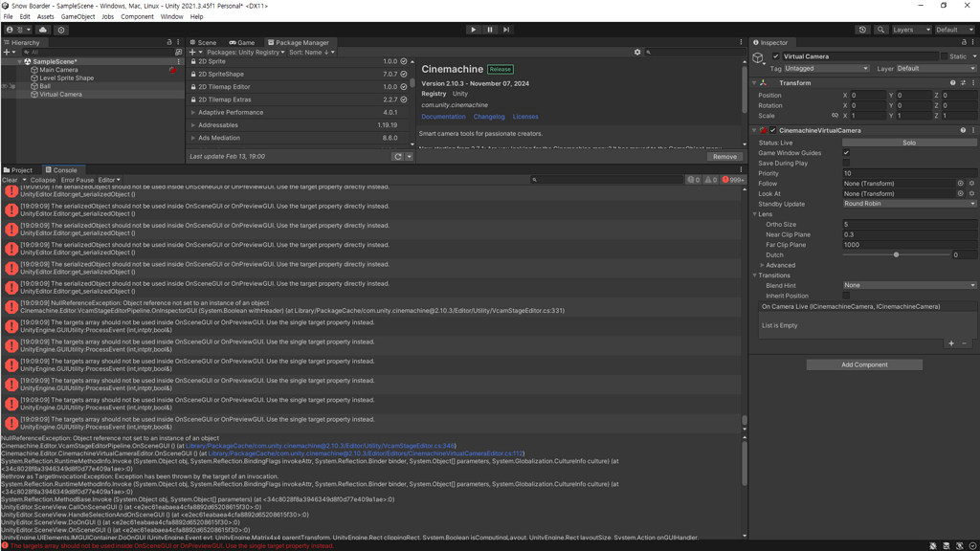Expand Adaptive Performance package
Image resolution: width=980 pixels, height=551 pixels.
click(x=193, y=113)
